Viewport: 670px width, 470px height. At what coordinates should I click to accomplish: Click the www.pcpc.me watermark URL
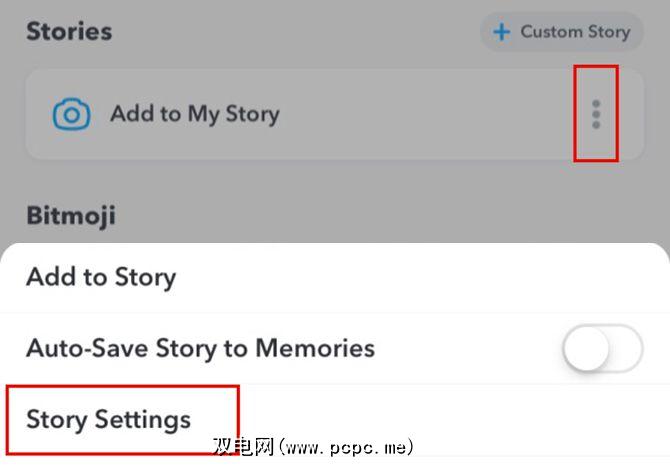point(346,447)
